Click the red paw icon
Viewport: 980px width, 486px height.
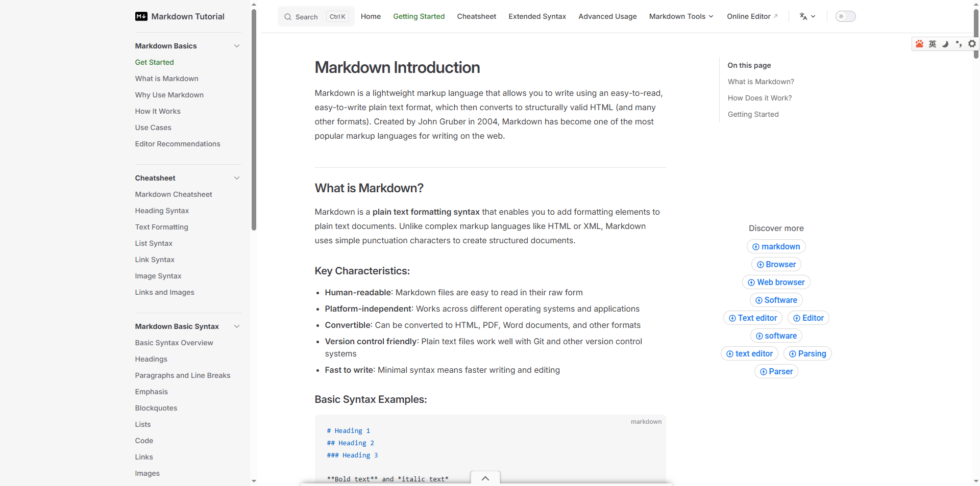[919, 44]
